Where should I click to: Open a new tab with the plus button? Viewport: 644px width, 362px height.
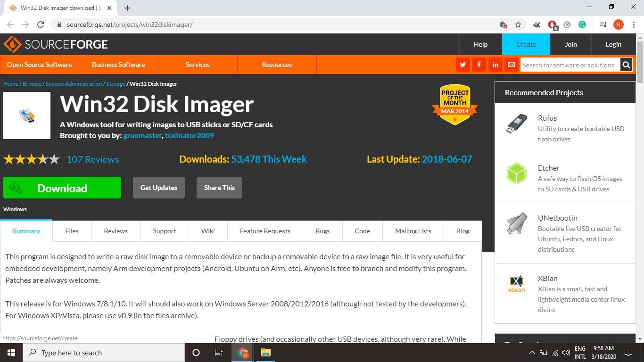click(x=127, y=8)
